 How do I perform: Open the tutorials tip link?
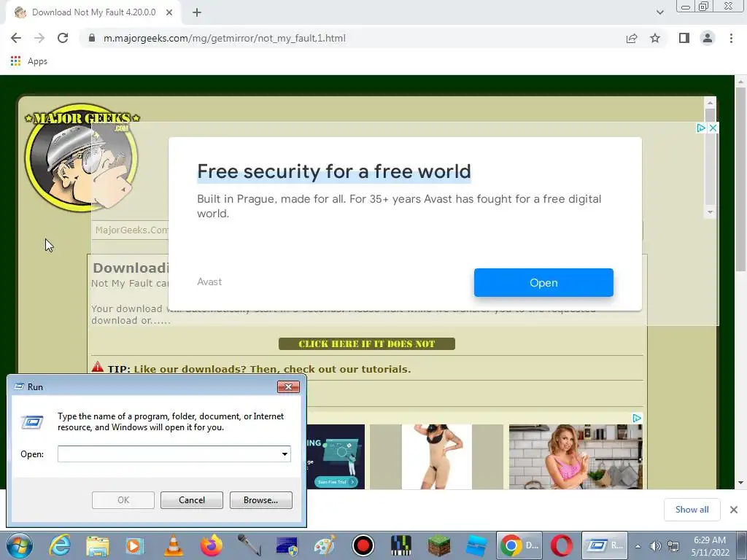tap(272, 369)
